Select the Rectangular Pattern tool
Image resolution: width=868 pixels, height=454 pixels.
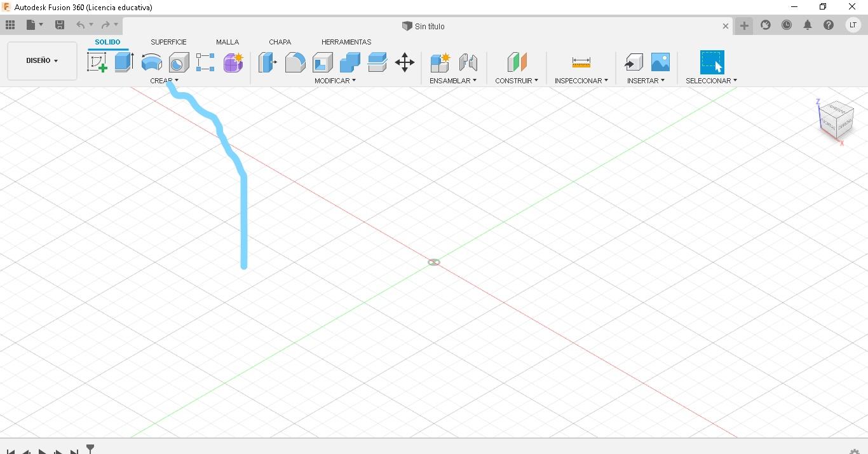[205, 62]
